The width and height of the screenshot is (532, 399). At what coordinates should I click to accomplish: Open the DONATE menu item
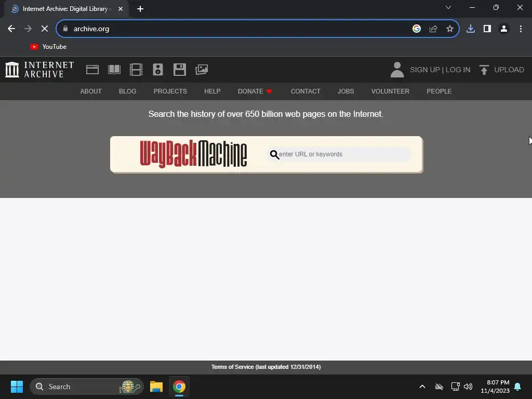click(x=255, y=91)
